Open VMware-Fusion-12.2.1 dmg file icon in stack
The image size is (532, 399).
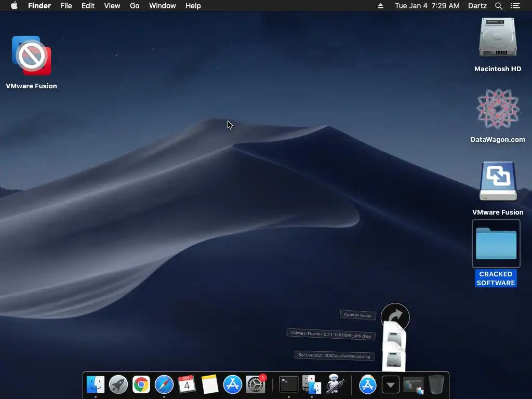(394, 336)
